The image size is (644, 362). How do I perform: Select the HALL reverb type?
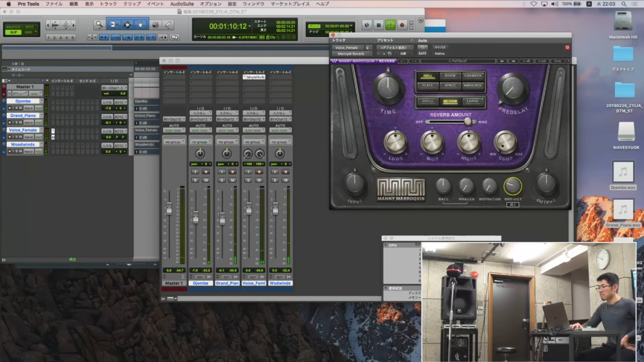(428, 76)
